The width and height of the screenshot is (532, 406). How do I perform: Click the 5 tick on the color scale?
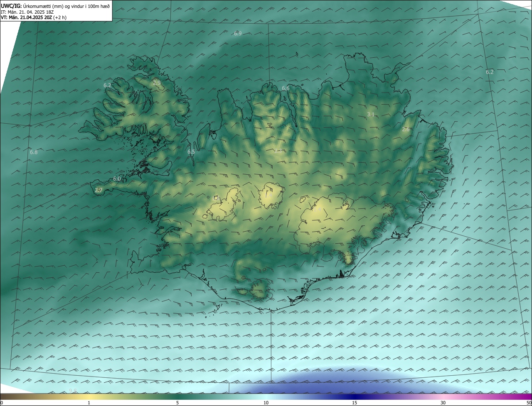(x=177, y=403)
